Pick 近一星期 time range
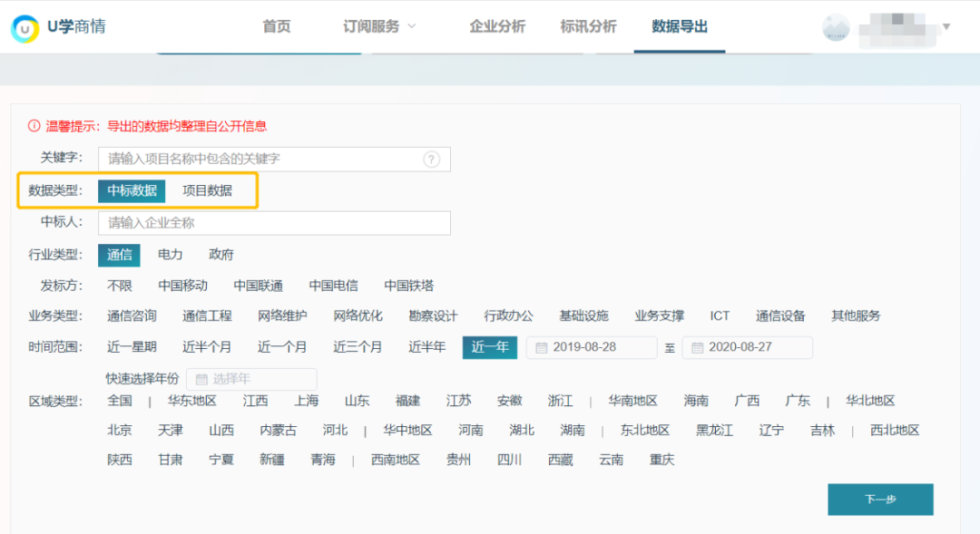This screenshot has width=980, height=534. point(132,347)
